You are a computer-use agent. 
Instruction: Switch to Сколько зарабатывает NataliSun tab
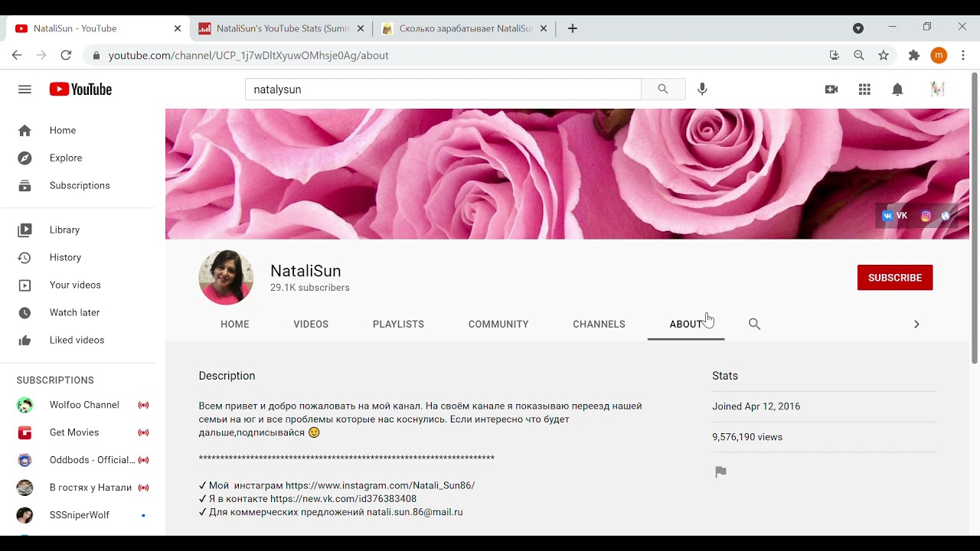tap(464, 28)
